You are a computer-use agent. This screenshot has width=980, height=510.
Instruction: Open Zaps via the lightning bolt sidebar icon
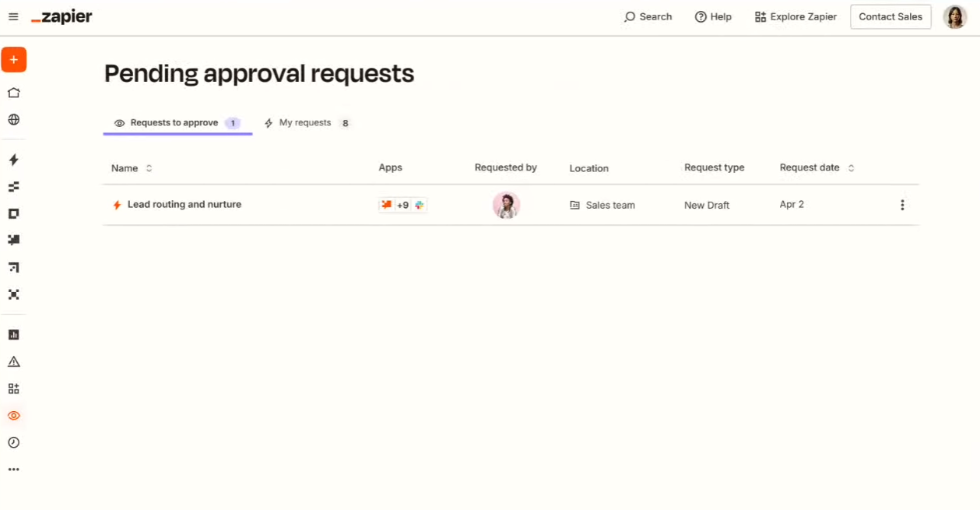coord(13,160)
